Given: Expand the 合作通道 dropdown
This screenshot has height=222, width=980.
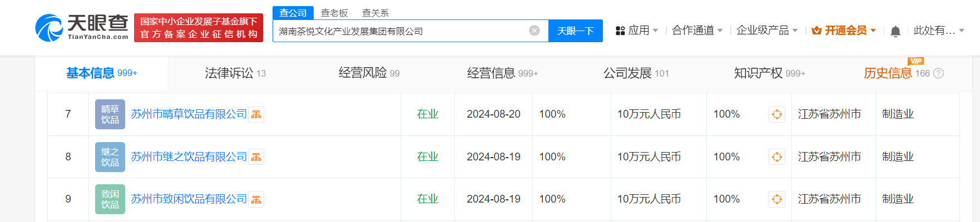Looking at the screenshot, I should pyautogui.click(x=697, y=31).
